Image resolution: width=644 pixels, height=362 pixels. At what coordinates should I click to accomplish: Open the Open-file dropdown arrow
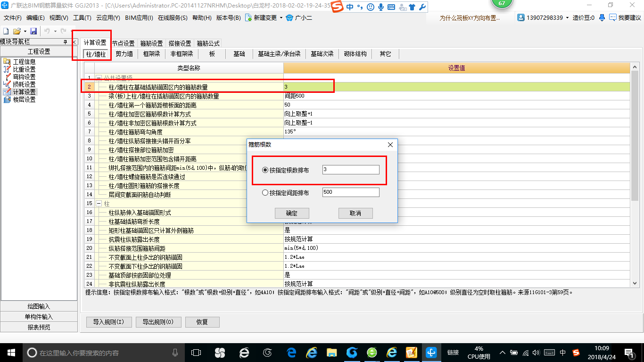tap(24, 31)
